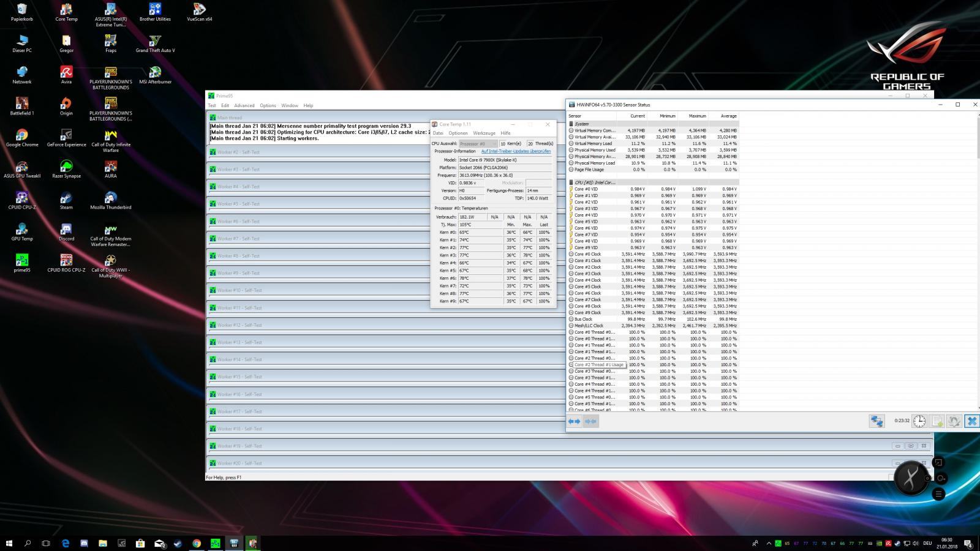Open the Werkzeuge menu in Core Temp
The image size is (980, 551).
[484, 133]
